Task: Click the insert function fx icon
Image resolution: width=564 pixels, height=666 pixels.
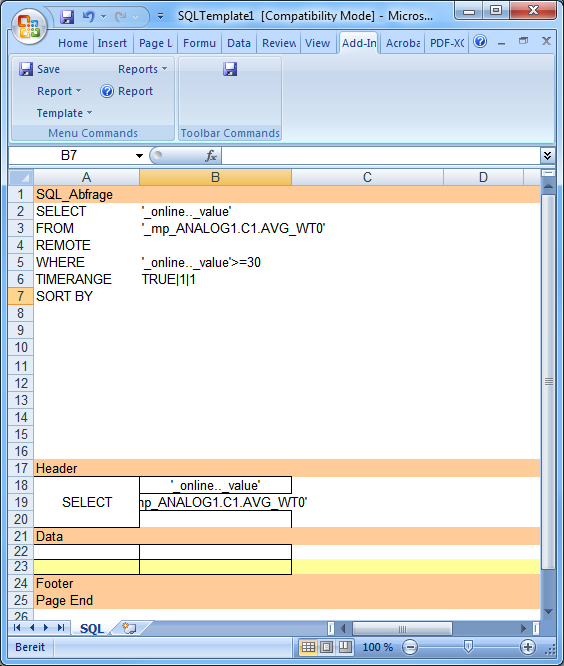Action: (x=211, y=156)
